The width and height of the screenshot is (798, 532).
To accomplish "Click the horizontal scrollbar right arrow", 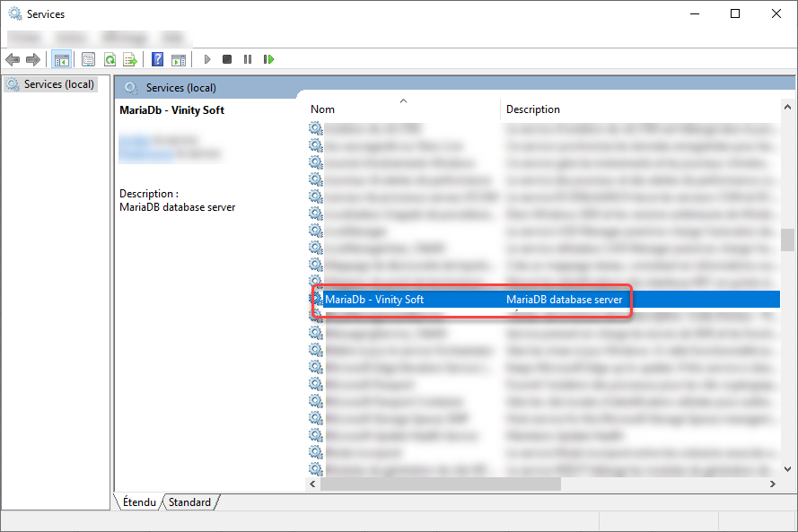I will (x=773, y=484).
